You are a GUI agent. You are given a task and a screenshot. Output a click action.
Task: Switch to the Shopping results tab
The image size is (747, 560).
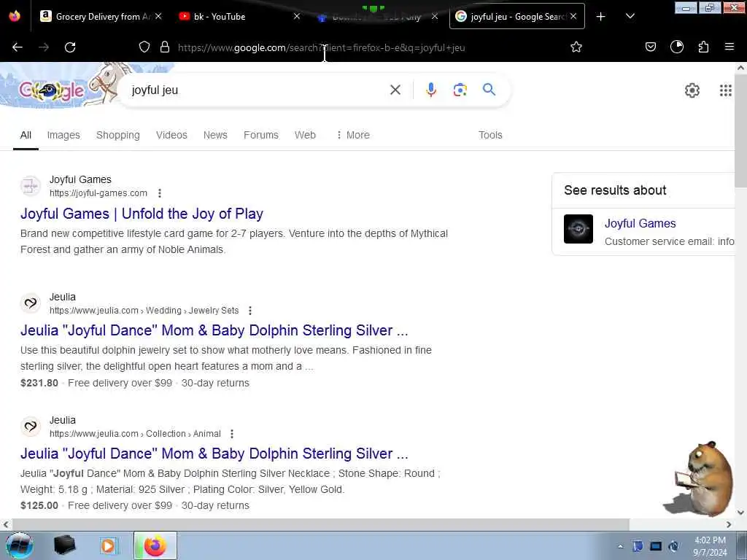118,135
